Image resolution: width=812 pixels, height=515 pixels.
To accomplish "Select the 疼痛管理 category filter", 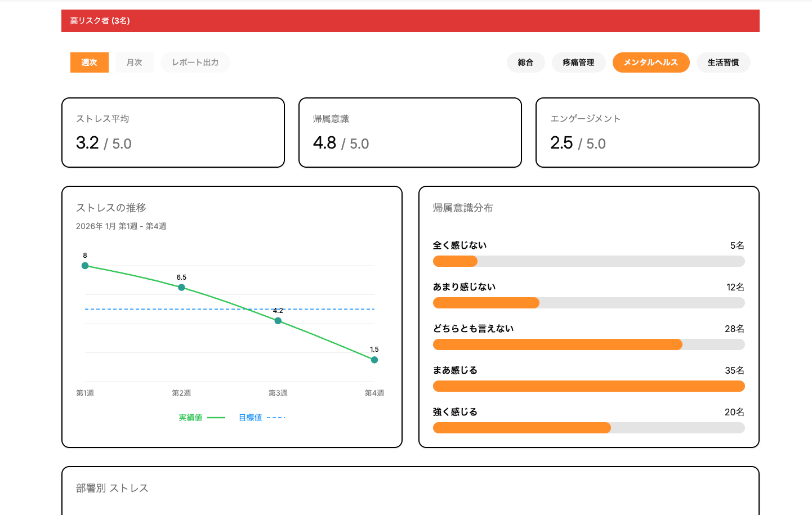I will click(578, 62).
